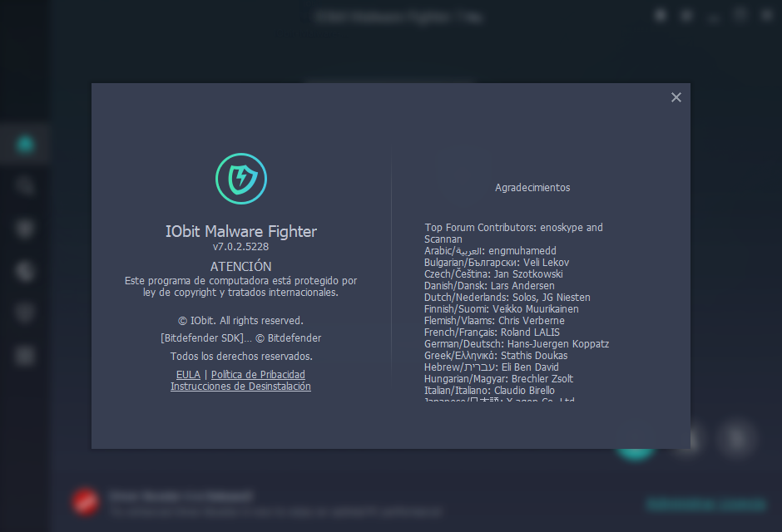Click the Top Forum Contributors credit line
The image size is (782, 532).
click(513, 233)
